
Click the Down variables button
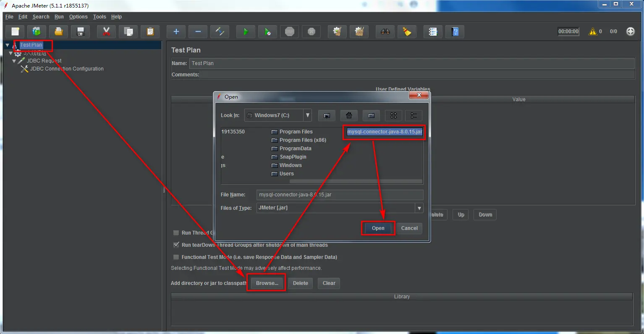(485, 215)
